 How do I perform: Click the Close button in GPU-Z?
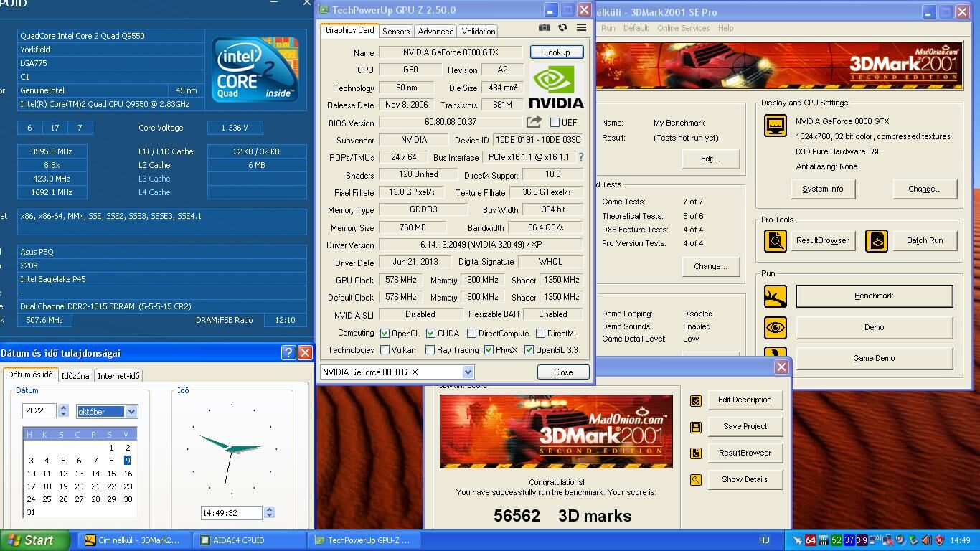pos(563,372)
